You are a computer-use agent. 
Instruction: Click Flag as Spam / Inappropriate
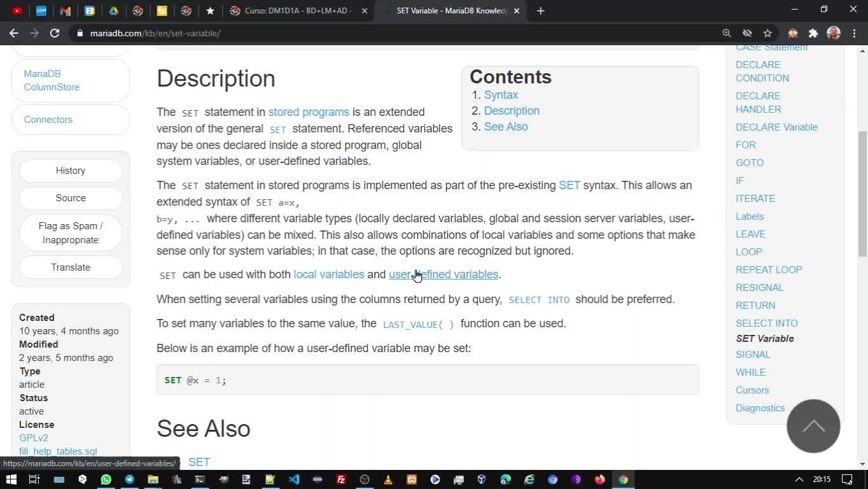(x=71, y=233)
